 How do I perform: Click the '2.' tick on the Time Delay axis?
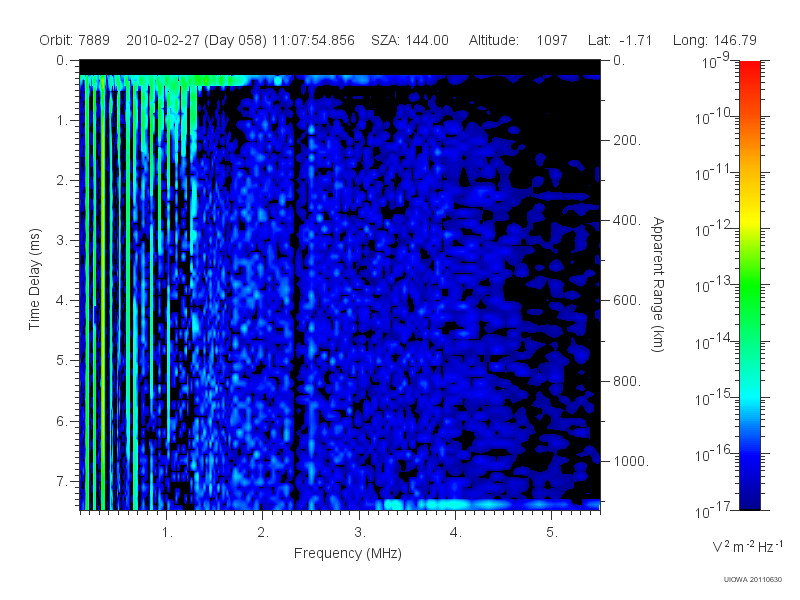click(x=62, y=181)
